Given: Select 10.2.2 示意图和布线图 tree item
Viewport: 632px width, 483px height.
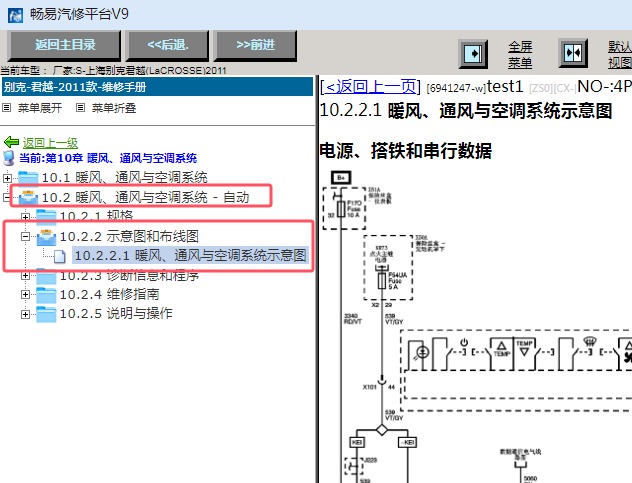Looking at the screenshot, I should [129, 236].
